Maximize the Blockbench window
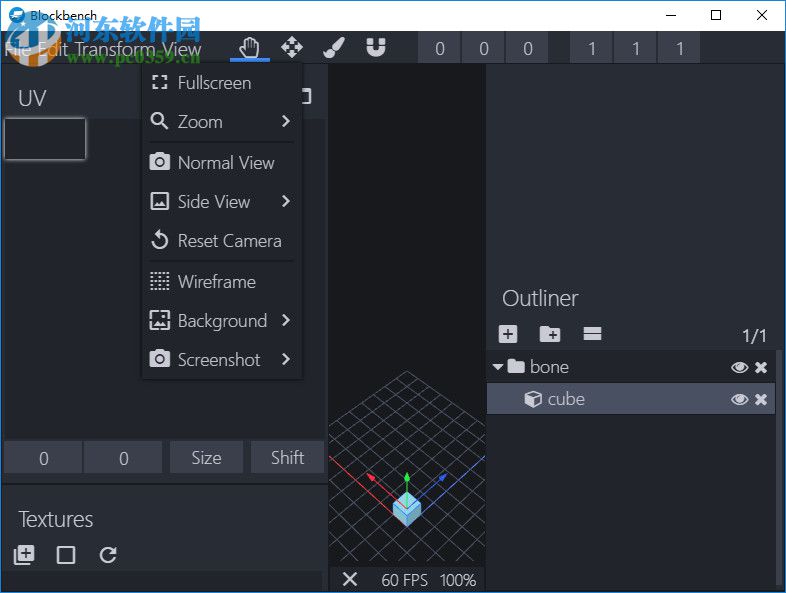 pyautogui.click(x=716, y=15)
